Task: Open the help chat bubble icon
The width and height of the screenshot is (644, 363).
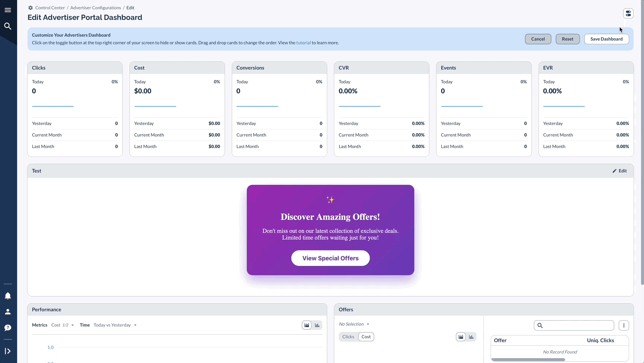Action: pyautogui.click(x=8, y=328)
